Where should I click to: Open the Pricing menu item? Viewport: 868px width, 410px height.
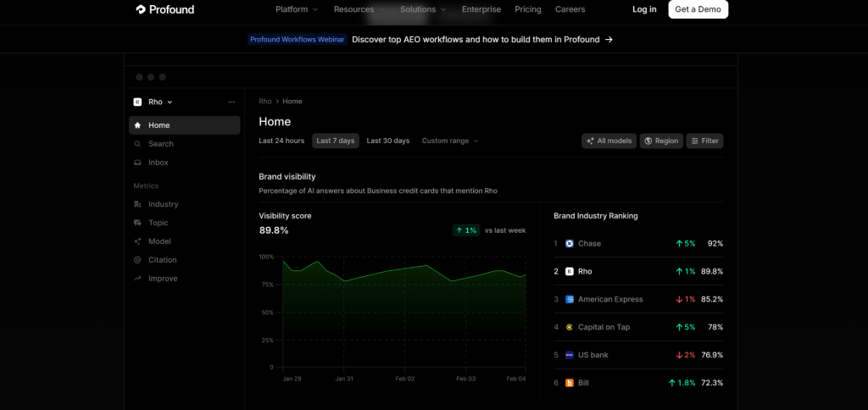pos(527,9)
